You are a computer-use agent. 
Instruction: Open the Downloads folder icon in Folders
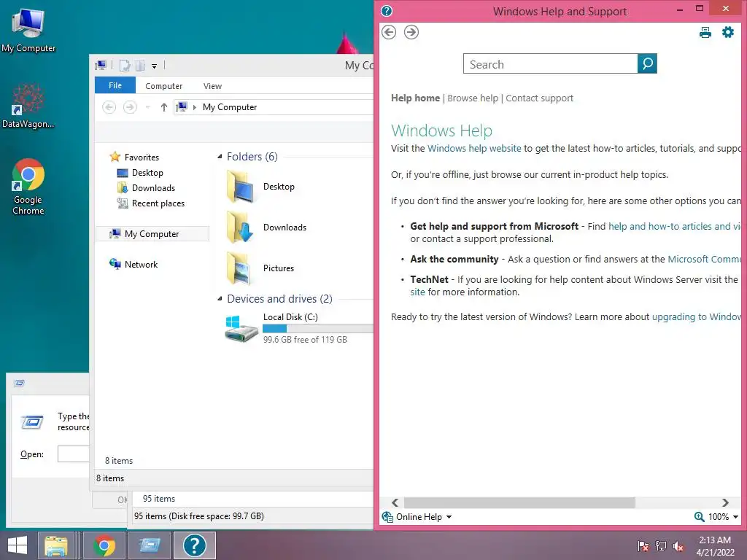(241, 227)
